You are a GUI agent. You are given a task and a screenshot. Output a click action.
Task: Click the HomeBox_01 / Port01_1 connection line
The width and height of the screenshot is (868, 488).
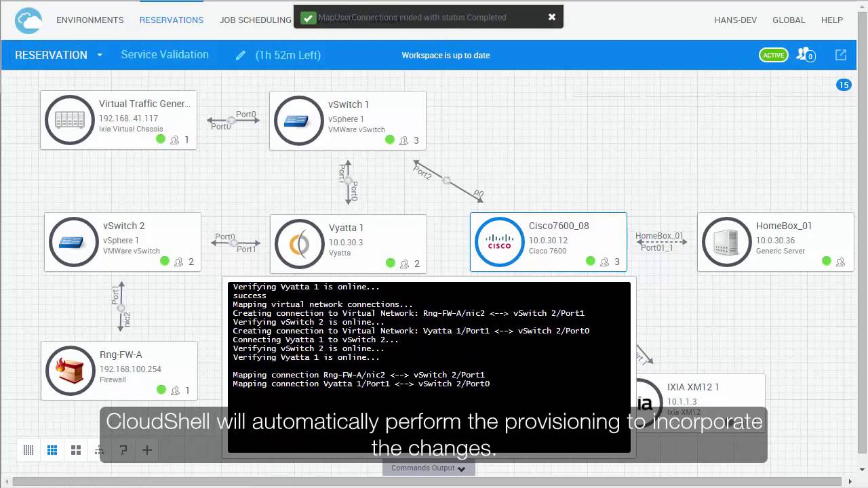[x=660, y=242]
